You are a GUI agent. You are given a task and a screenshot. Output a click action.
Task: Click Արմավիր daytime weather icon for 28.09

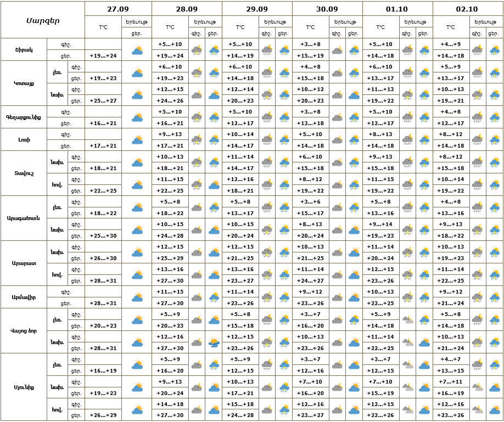[x=214, y=298]
